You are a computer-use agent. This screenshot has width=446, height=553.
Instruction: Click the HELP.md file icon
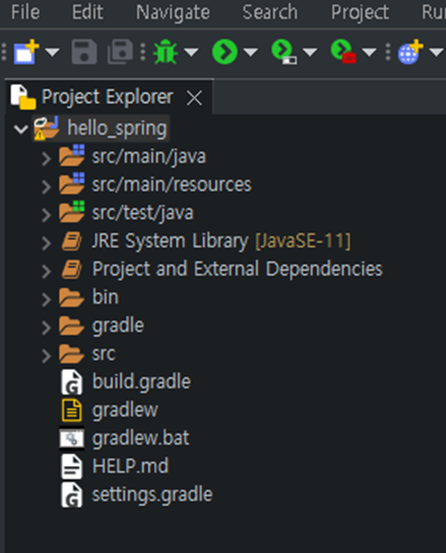(x=72, y=467)
